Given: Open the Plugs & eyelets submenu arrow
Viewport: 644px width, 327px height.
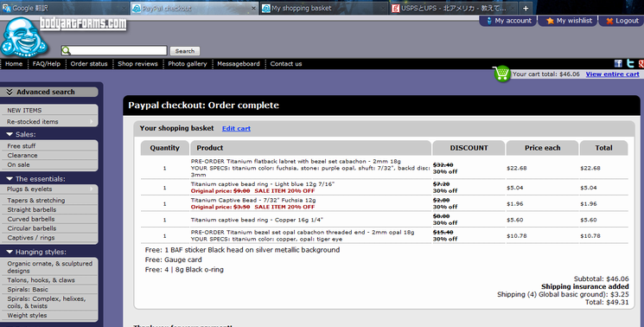Looking at the screenshot, I should point(92,189).
